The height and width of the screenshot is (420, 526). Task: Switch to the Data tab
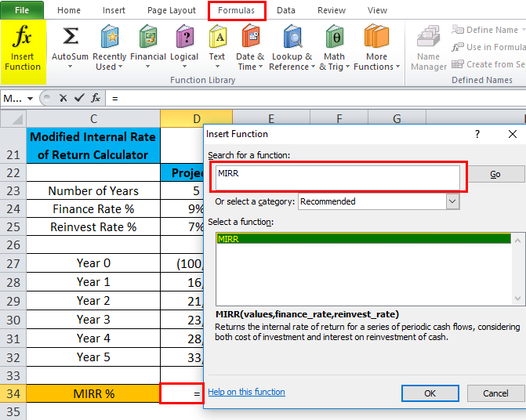coord(286,10)
